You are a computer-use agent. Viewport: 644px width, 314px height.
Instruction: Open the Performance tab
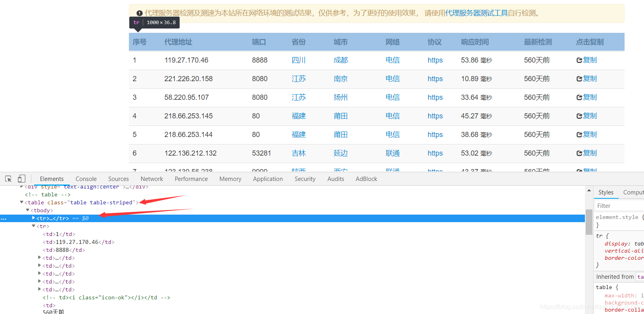(x=191, y=179)
